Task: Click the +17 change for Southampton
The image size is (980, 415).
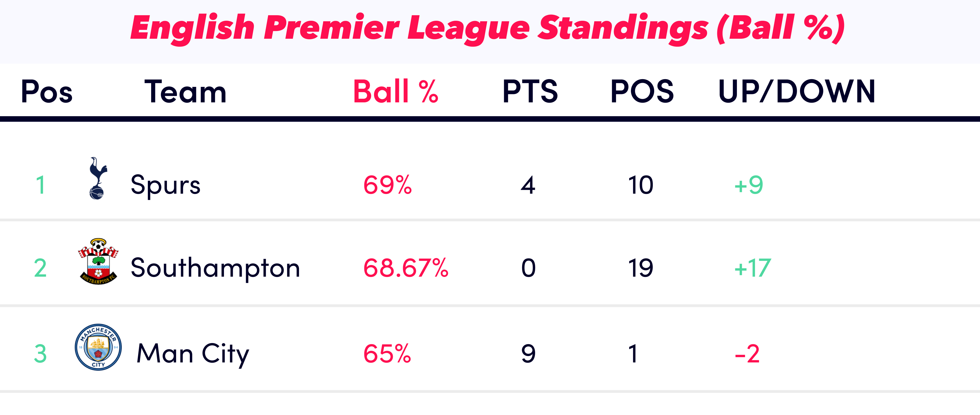Action: click(x=752, y=268)
